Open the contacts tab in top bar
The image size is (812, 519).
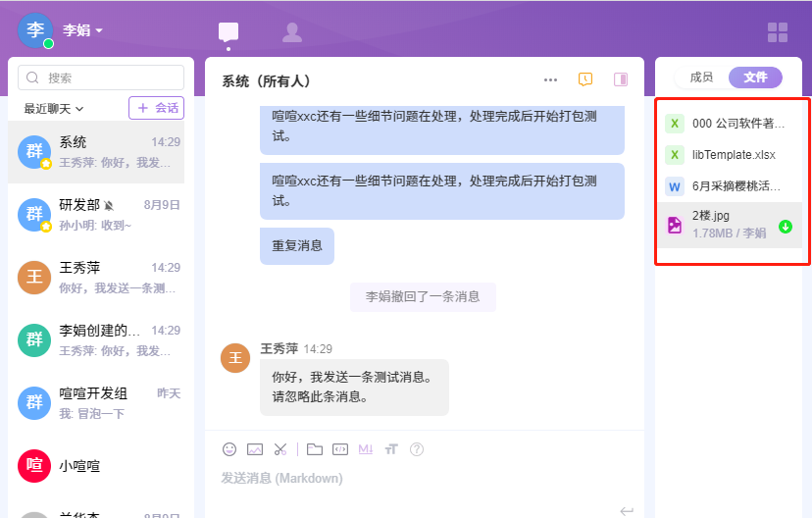[291, 32]
